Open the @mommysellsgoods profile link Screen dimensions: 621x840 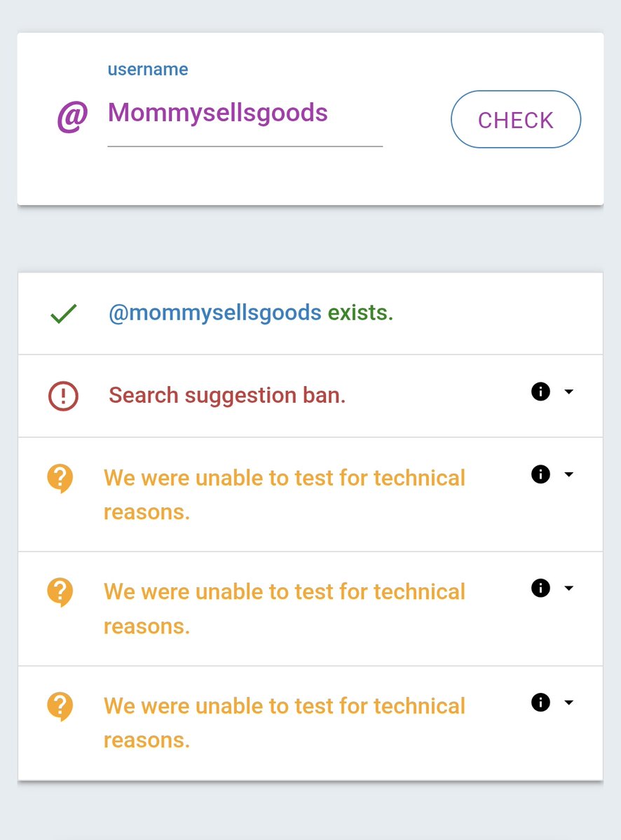click(x=215, y=313)
